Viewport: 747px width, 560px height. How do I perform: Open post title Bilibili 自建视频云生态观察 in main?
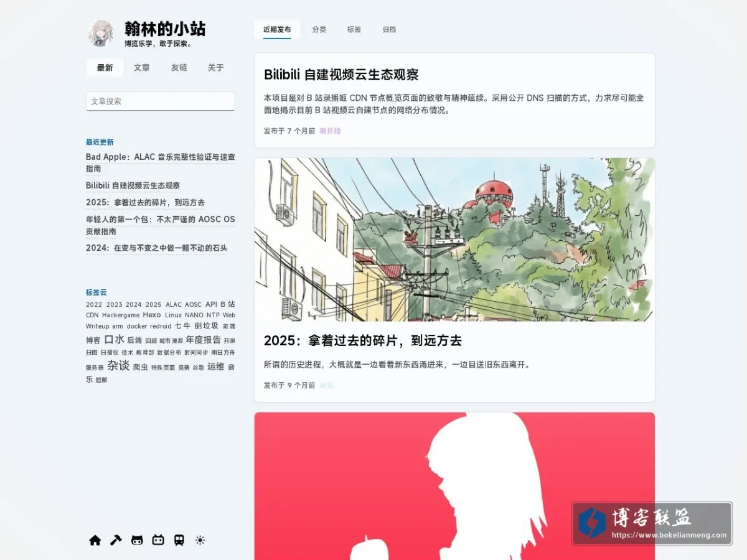point(341,75)
